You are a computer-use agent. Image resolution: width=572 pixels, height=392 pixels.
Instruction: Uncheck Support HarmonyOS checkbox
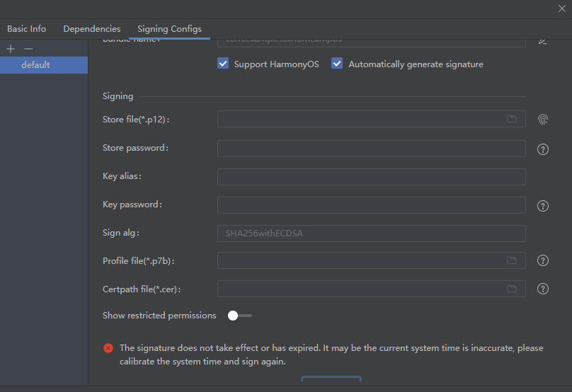point(223,64)
